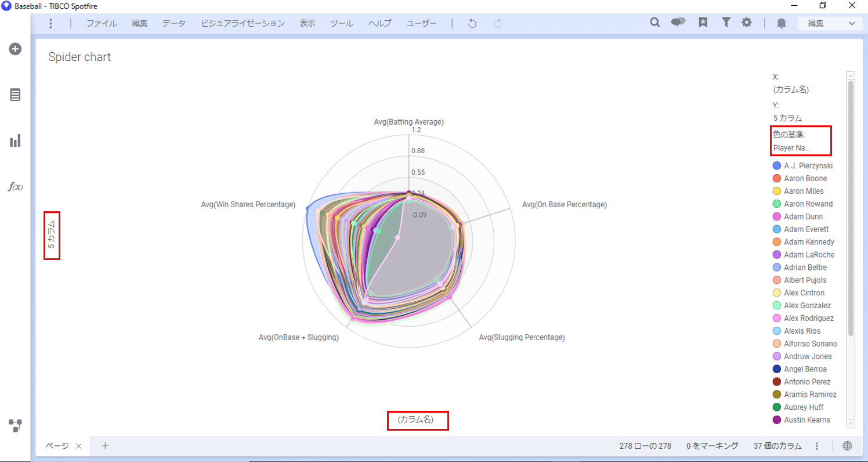Click the Aaron Boone color swatch
This screenshot has height=462, width=868.
click(777, 178)
